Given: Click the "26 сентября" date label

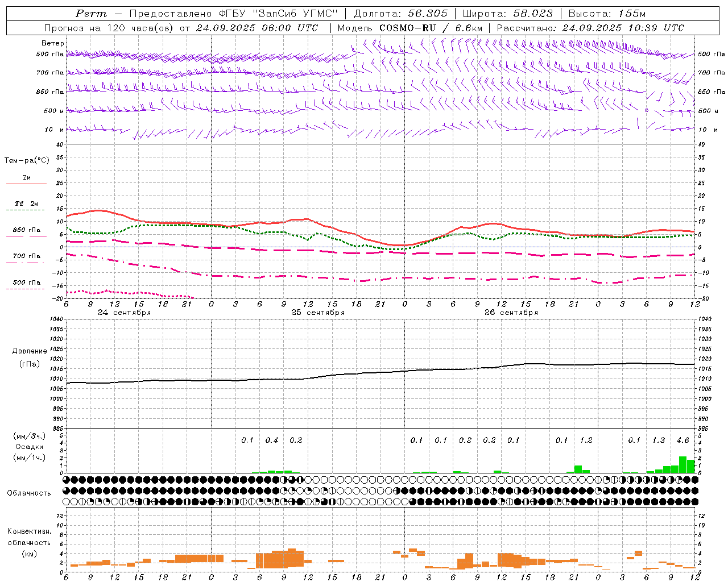Looking at the screenshot, I should coord(511,313).
